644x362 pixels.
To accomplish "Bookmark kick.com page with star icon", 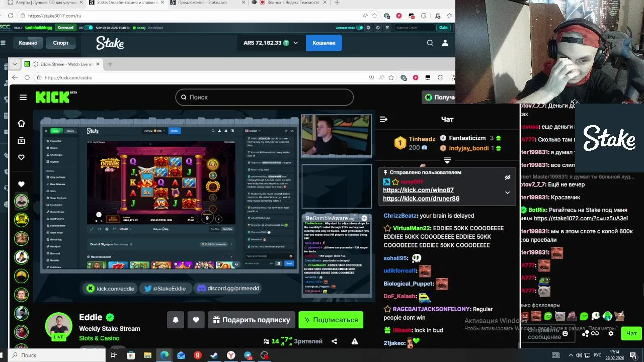I will tap(390, 77).
